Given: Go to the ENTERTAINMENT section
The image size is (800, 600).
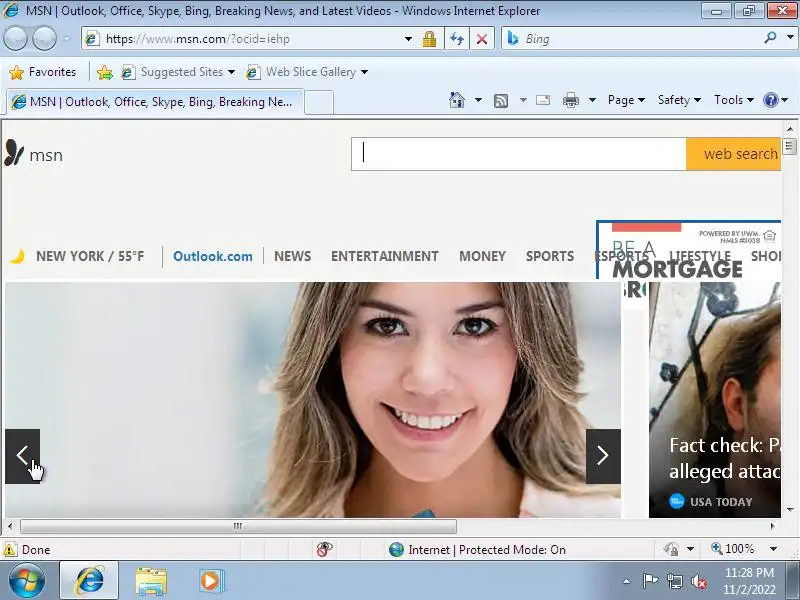Looking at the screenshot, I should click(x=385, y=256).
